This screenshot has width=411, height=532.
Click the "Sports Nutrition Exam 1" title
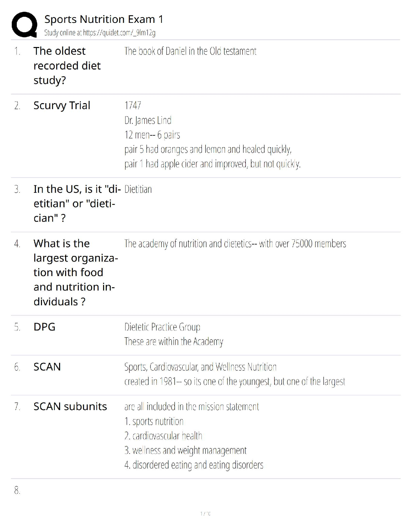pos(104,19)
